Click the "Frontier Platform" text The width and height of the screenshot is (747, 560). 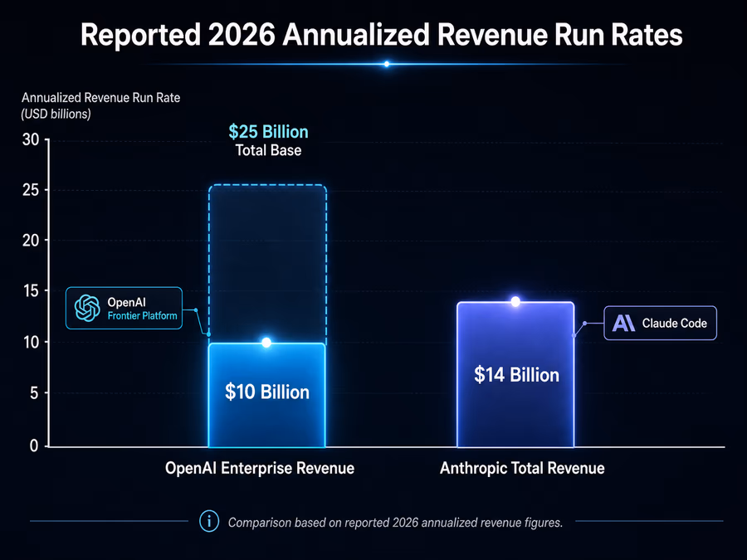coord(143,316)
